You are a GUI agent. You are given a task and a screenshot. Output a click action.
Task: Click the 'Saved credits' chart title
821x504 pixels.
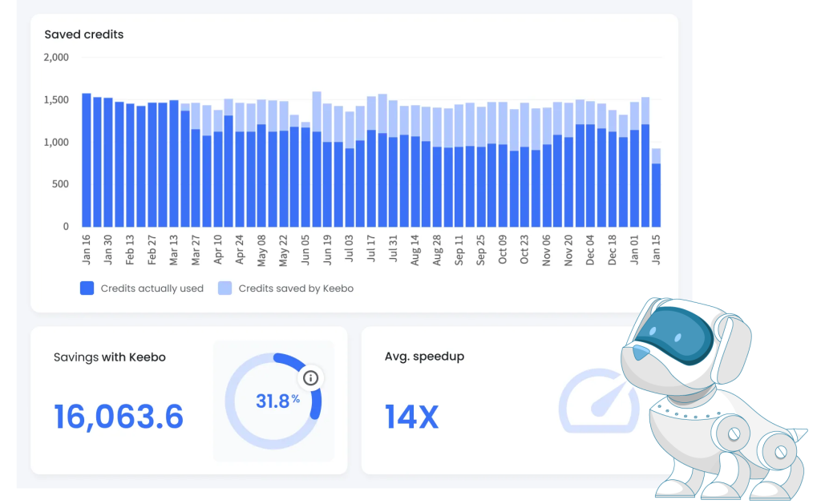(83, 34)
